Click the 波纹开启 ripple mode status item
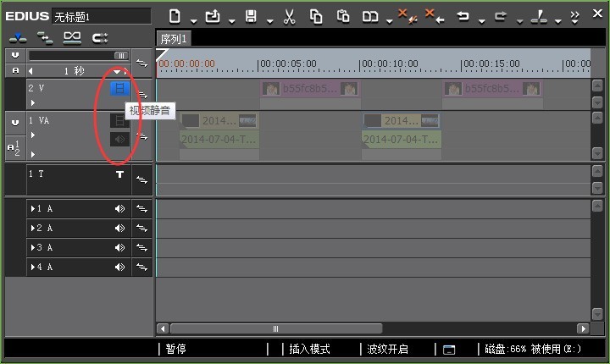610x364 pixels. [387, 349]
